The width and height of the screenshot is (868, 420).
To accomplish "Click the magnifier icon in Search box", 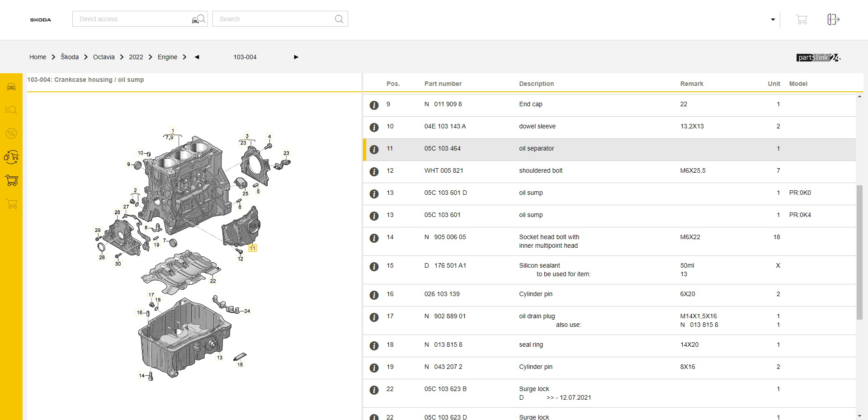I will pos(339,19).
